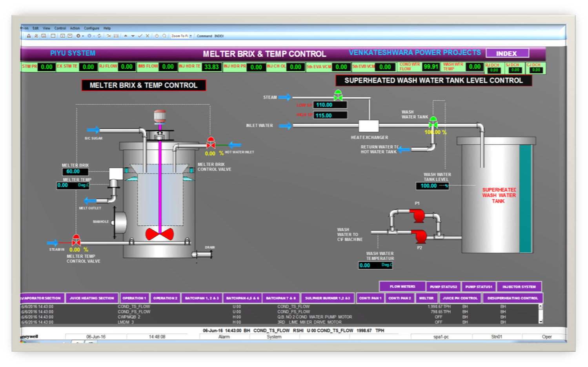This screenshot has height=367, width=588.
Task: Open CONTI PAN 1 page
Action: 370,298
